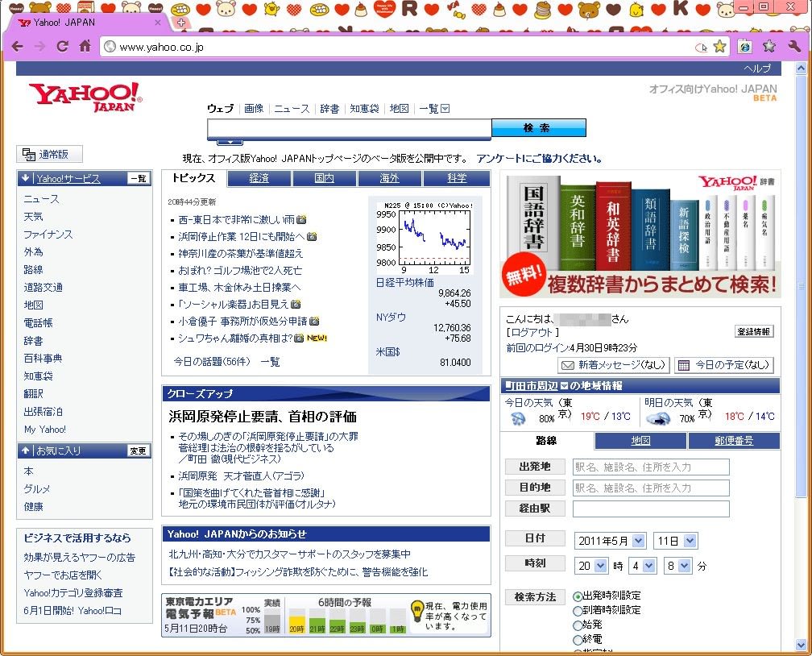Choose the 終電 radio option
The height and width of the screenshot is (656, 812).
click(x=578, y=638)
